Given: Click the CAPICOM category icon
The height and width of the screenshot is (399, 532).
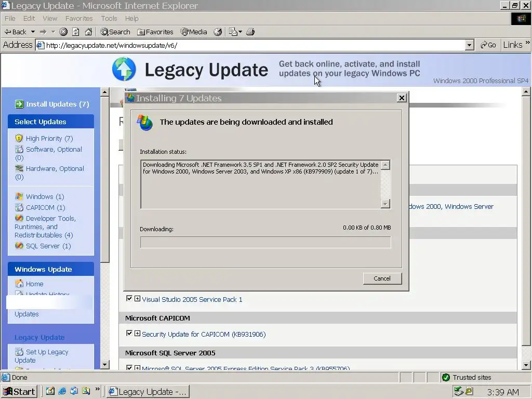Looking at the screenshot, I should pos(19,207).
